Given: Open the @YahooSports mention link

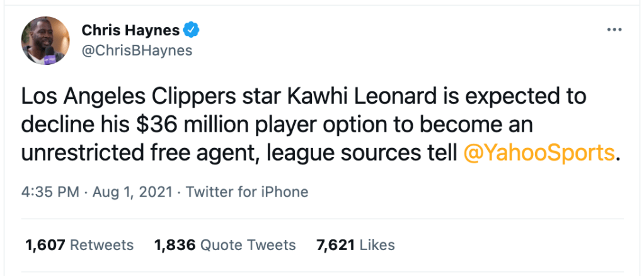Looking at the screenshot, I should [x=538, y=152].
